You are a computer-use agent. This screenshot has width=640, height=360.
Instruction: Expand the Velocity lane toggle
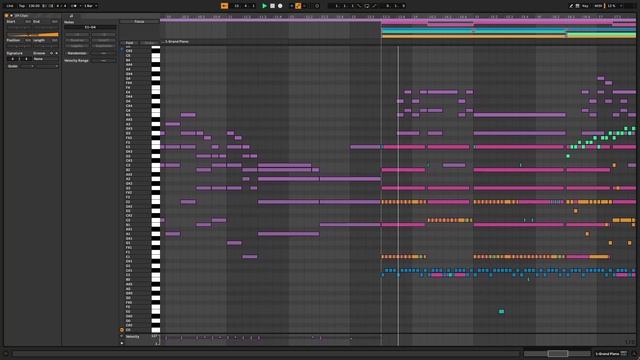[122, 336]
